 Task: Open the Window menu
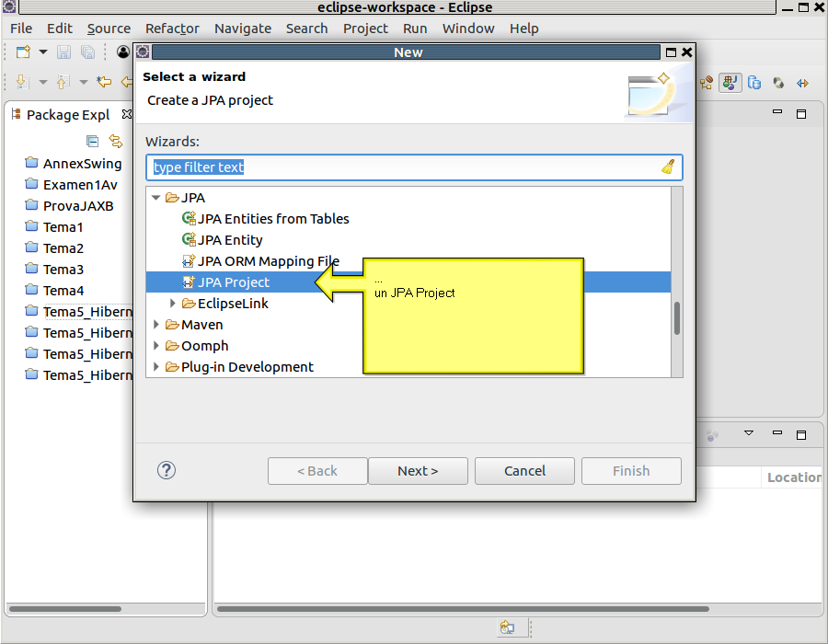[468, 29]
